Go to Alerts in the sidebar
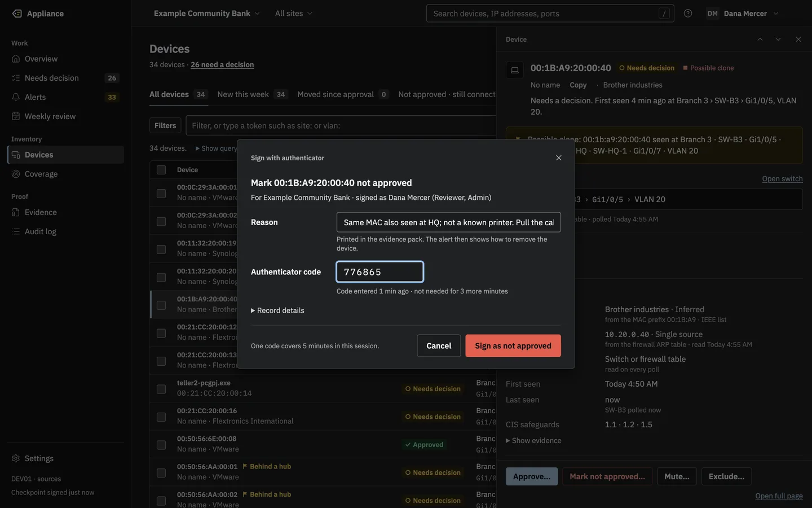 pos(65,97)
